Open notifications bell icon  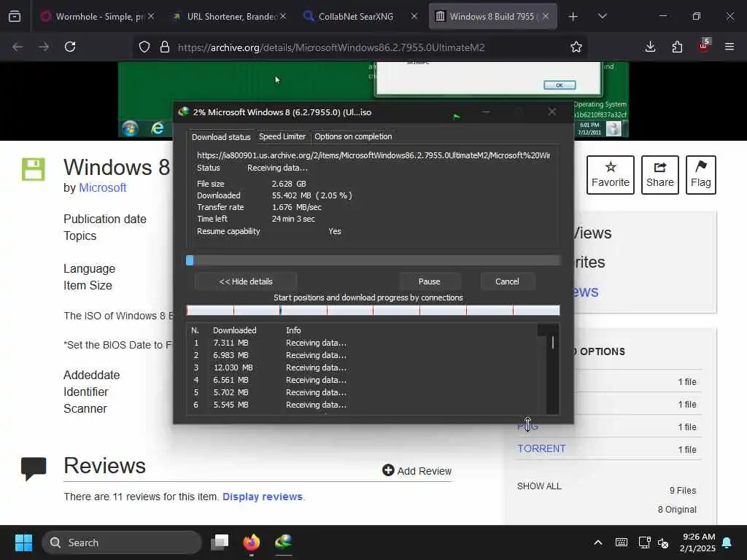pyautogui.click(x=727, y=542)
